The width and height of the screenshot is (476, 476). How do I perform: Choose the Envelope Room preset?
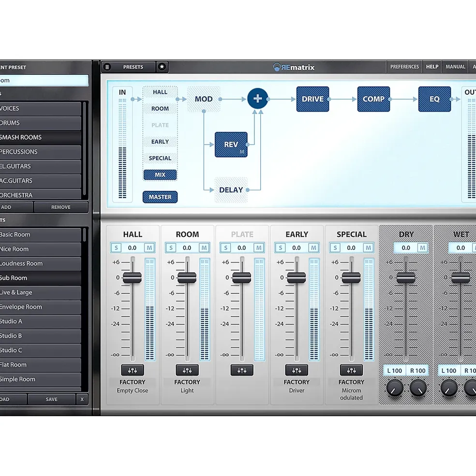[x=40, y=307]
